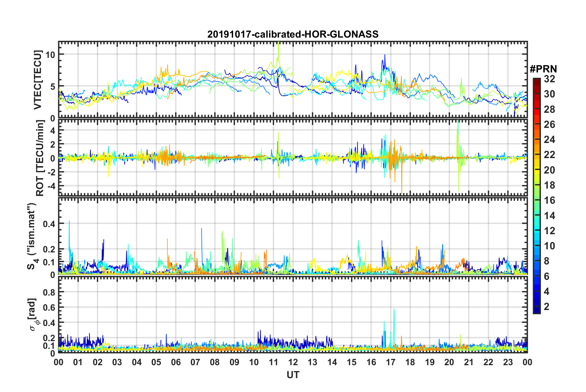Click the plot title 20191017-calibrated-HOR-GLONASS
This screenshot has width=586, height=392.
click(293, 34)
